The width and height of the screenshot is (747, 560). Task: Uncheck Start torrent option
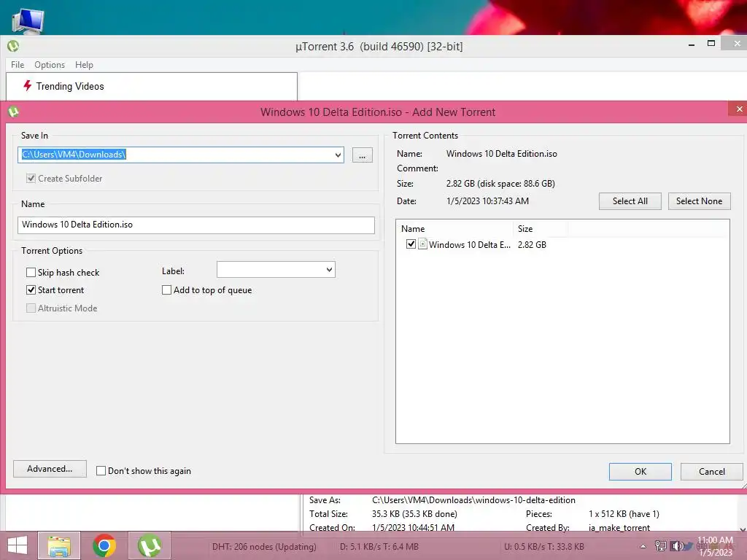(31, 290)
